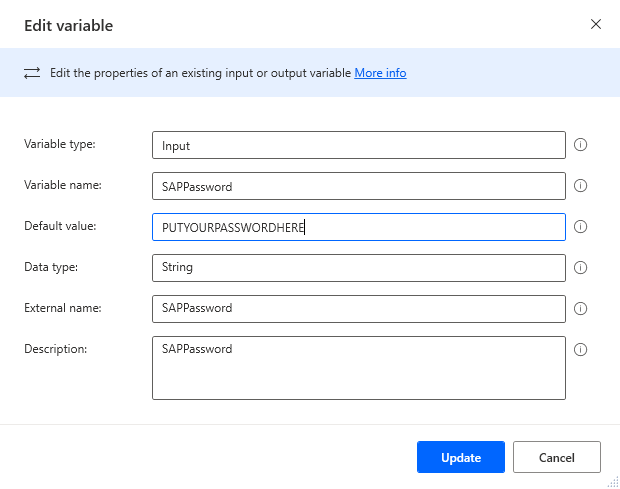The width and height of the screenshot is (620, 489).
Task: Close the Edit variable dialog with X
Action: tap(596, 24)
